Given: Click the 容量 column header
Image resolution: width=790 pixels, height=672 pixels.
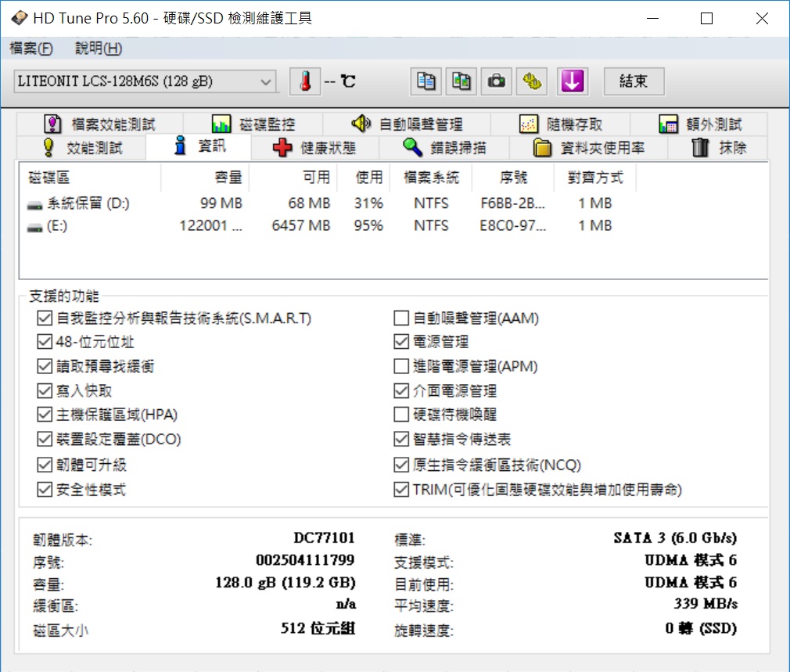Looking at the screenshot, I should coord(205,178).
